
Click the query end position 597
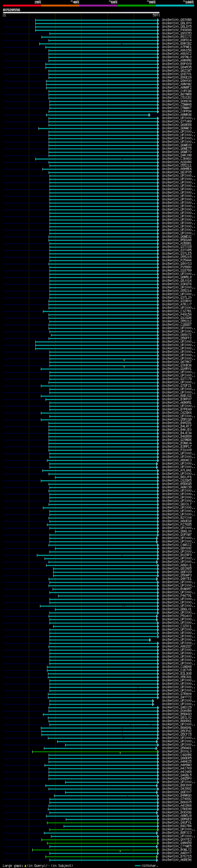coord(155,15)
